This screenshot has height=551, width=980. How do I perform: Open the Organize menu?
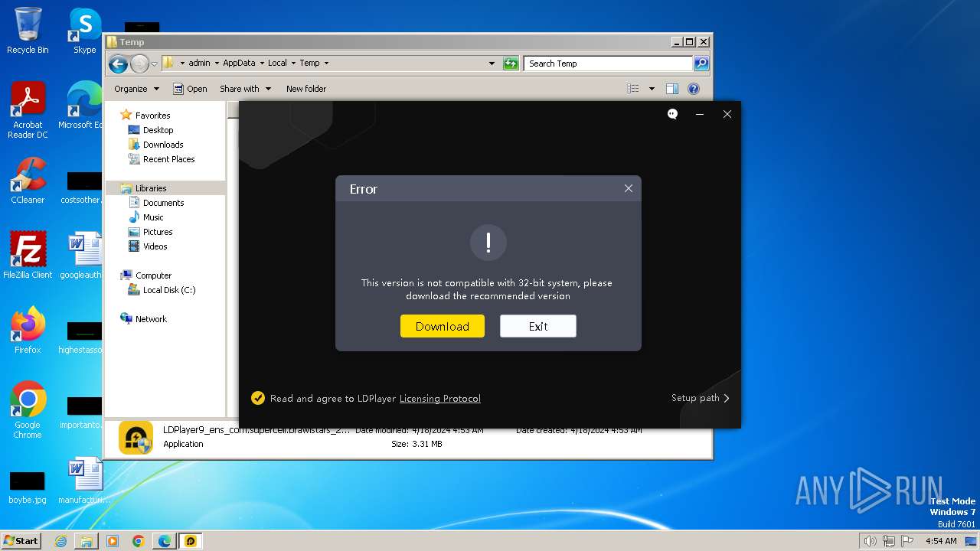click(x=136, y=89)
